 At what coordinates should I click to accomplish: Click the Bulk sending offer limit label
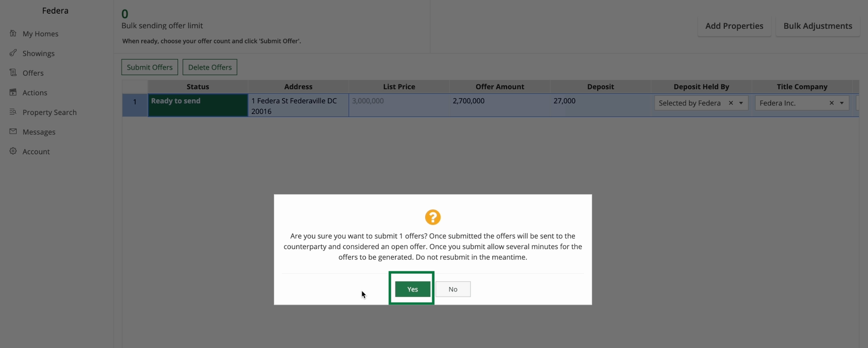(x=162, y=26)
